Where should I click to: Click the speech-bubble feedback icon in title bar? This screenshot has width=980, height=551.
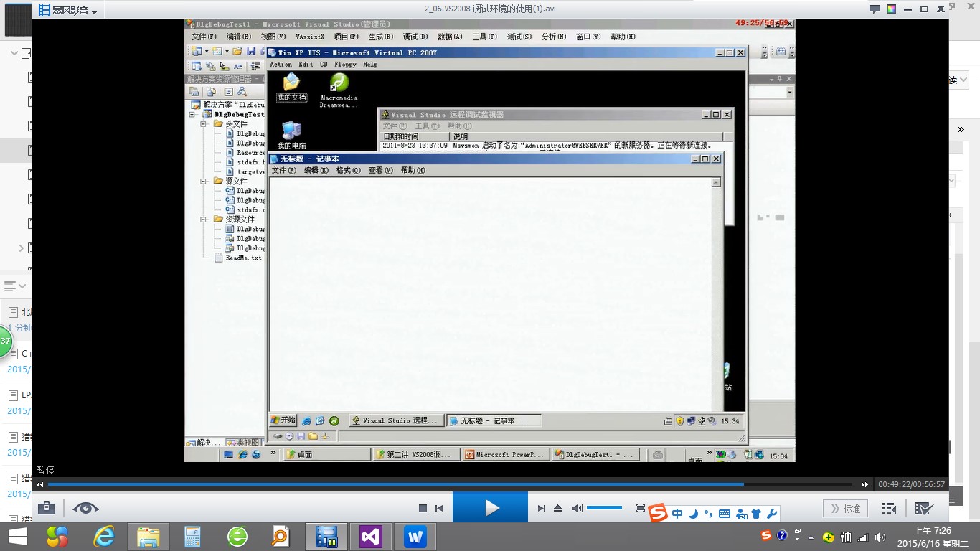click(x=875, y=9)
